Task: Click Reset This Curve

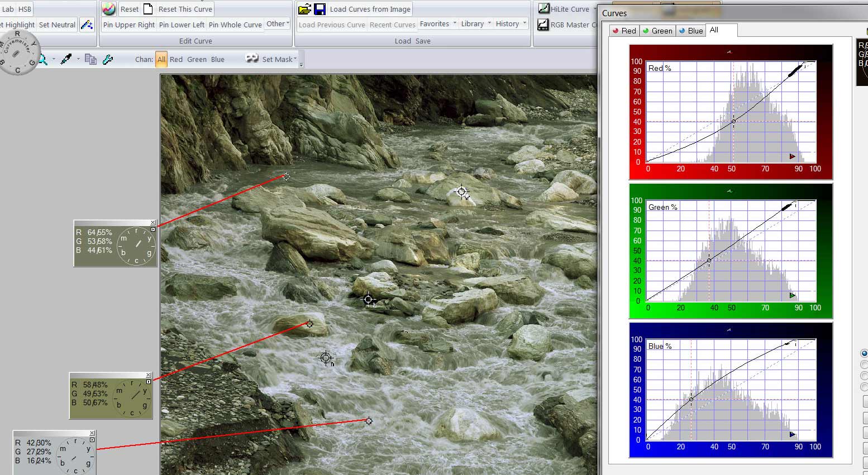Action: (x=185, y=9)
